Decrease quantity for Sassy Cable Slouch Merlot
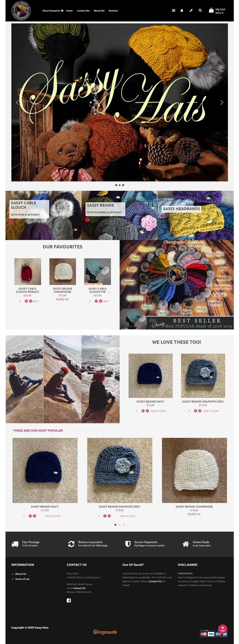Image resolution: width=239 pixels, height=644 pixels. (30, 301)
